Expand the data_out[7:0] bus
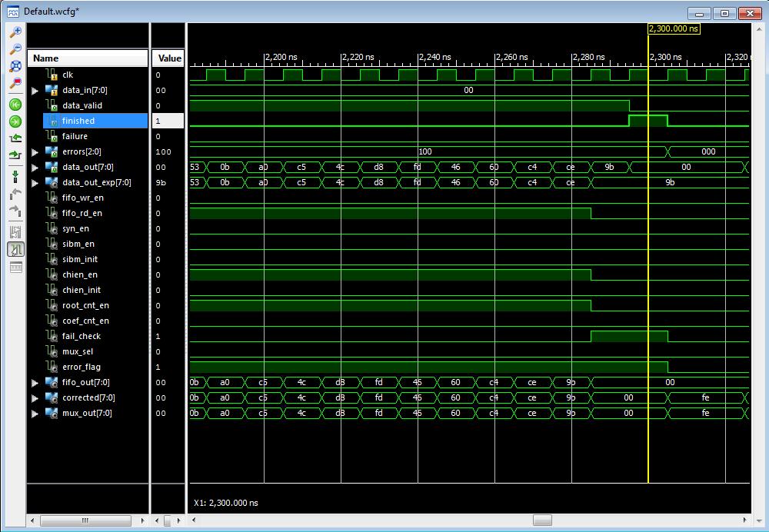Screen dimensions: 769x532 point(35,168)
